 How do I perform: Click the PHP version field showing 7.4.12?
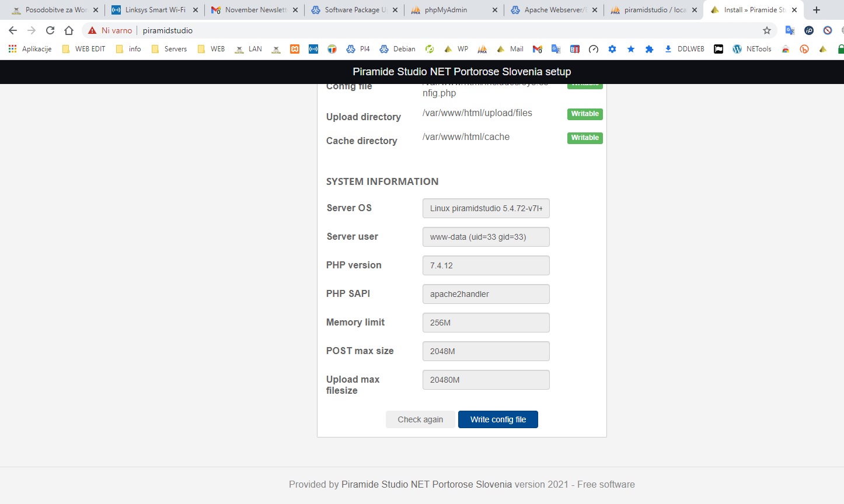[x=486, y=265]
